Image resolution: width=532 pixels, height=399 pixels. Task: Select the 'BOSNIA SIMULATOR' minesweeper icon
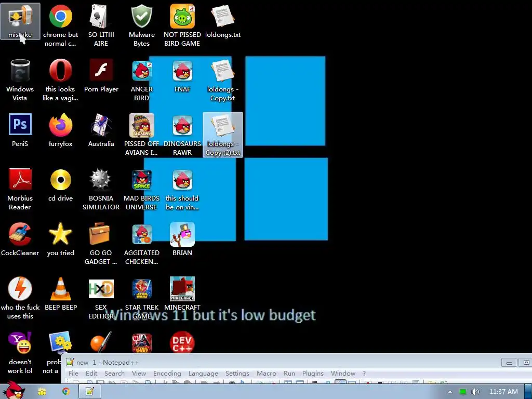point(101,189)
